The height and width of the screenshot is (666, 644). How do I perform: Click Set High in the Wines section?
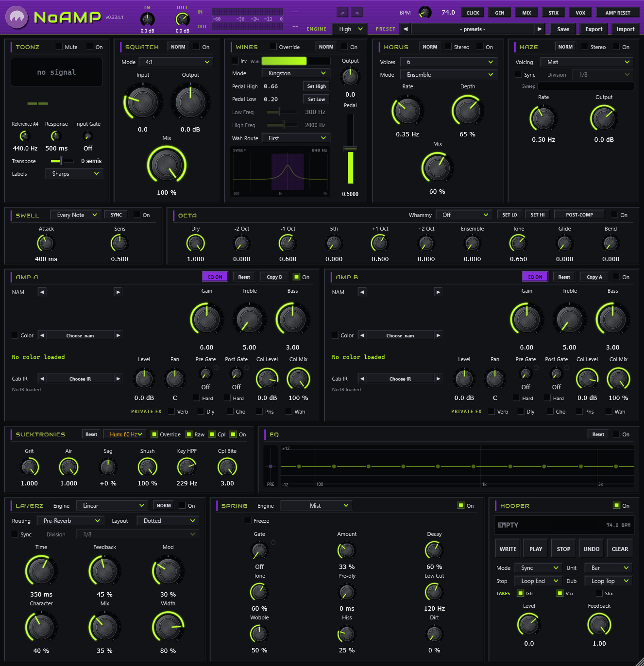(317, 86)
